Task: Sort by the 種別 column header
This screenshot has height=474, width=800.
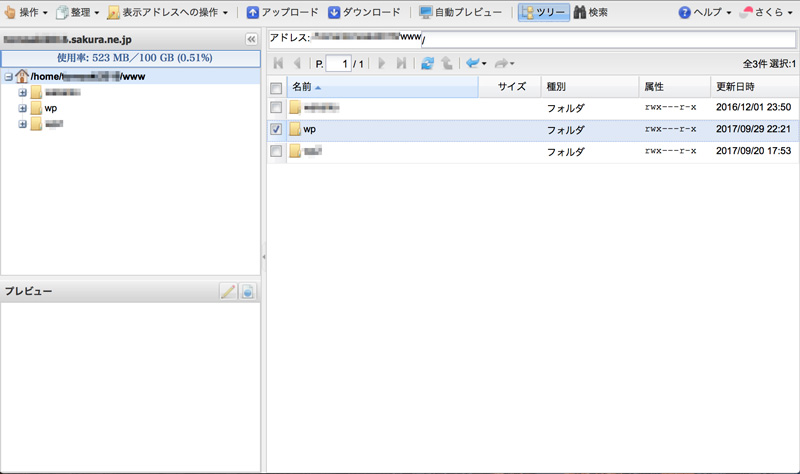Action: point(590,87)
